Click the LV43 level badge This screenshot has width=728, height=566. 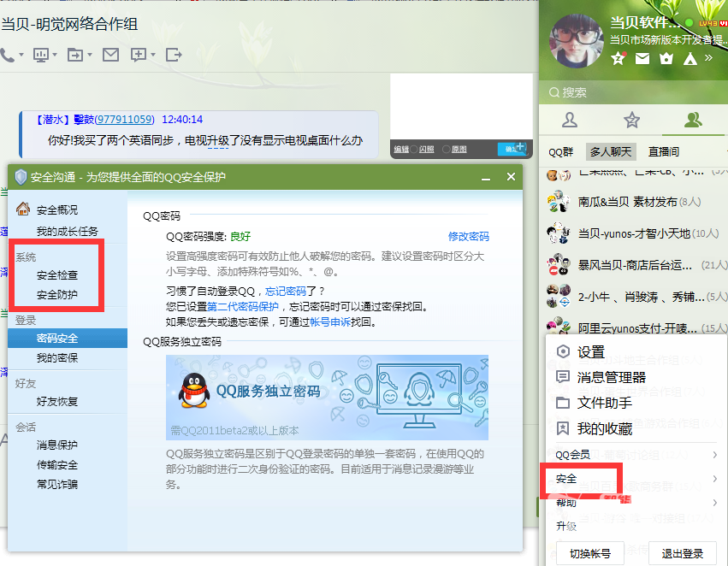[x=708, y=23]
